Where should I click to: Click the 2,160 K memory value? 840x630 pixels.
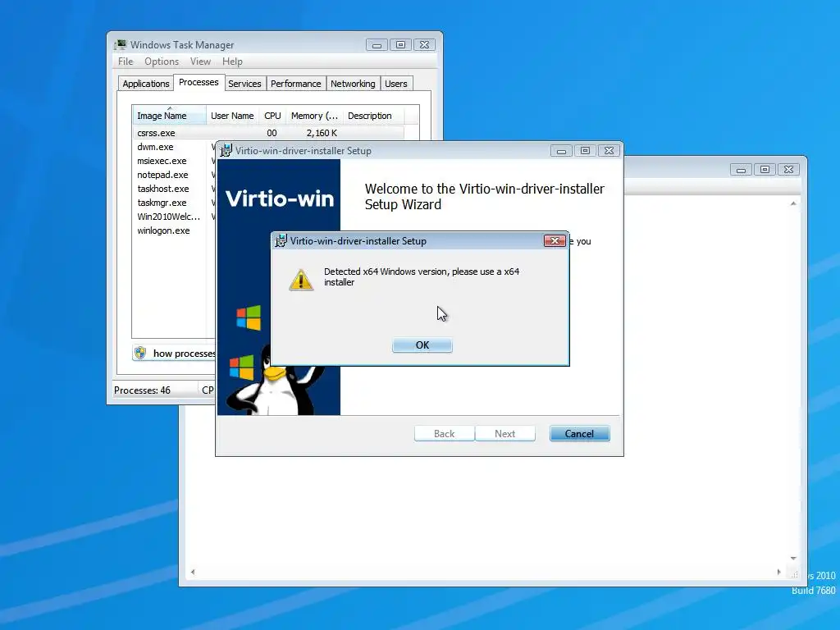click(x=322, y=133)
